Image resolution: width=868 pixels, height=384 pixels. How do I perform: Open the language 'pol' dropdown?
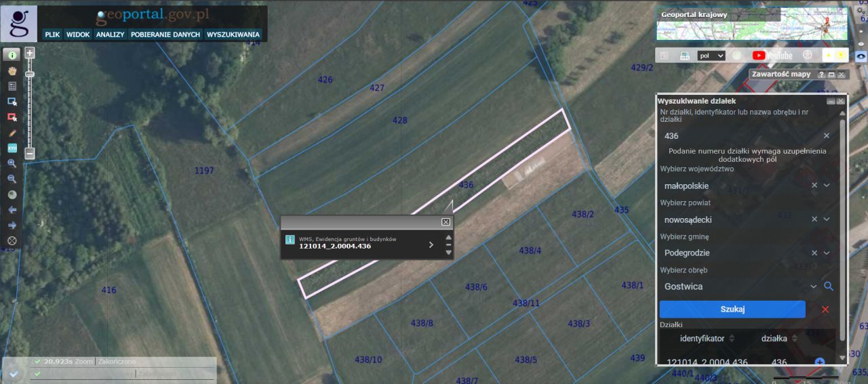click(711, 56)
